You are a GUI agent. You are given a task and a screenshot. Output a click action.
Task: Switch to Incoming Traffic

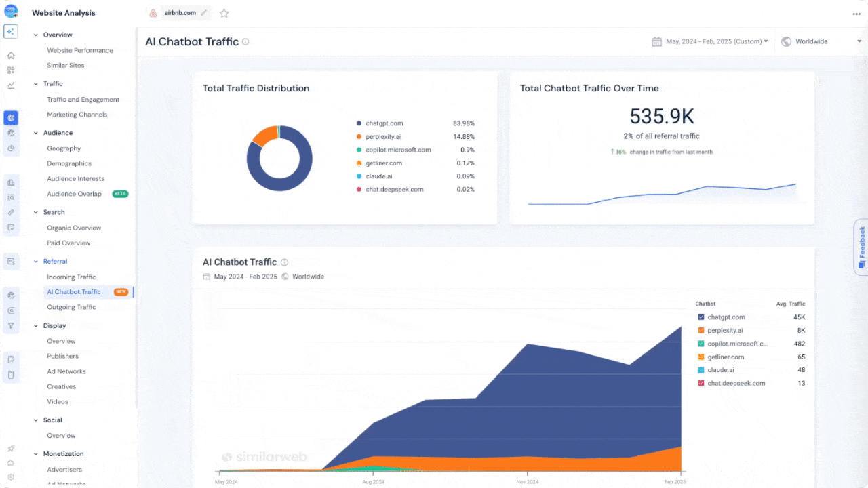(x=70, y=277)
